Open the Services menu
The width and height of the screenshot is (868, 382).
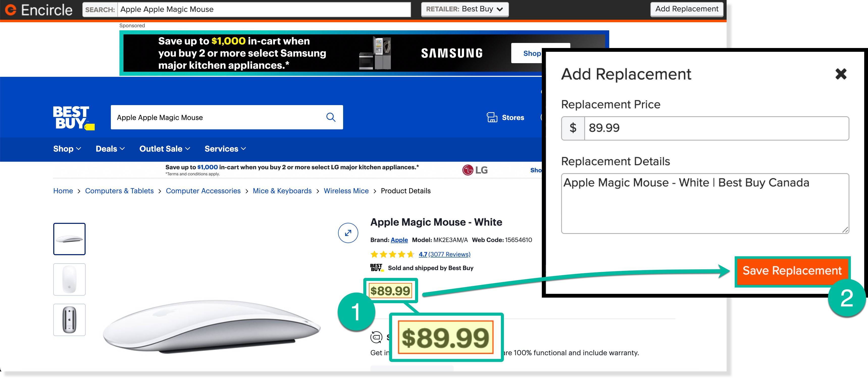(225, 149)
